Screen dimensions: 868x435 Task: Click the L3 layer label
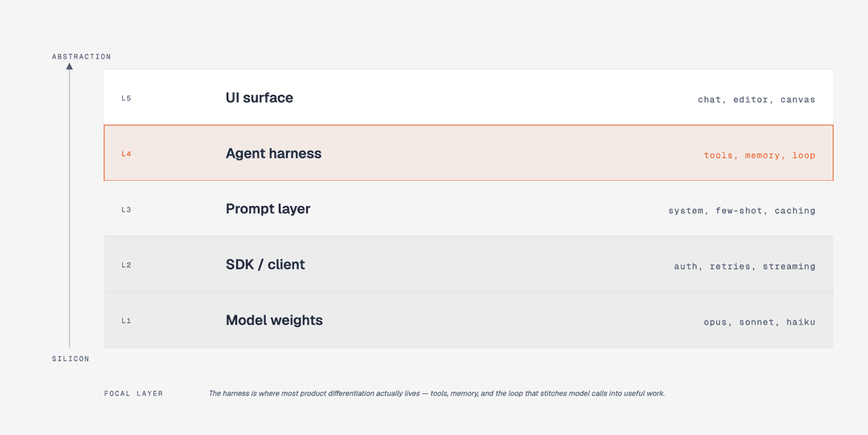[126, 210]
